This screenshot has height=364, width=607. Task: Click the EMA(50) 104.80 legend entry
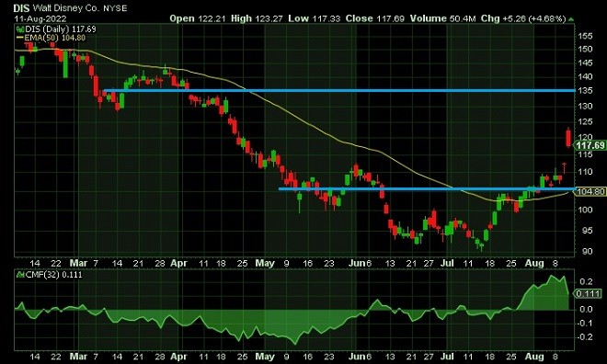pos(54,38)
